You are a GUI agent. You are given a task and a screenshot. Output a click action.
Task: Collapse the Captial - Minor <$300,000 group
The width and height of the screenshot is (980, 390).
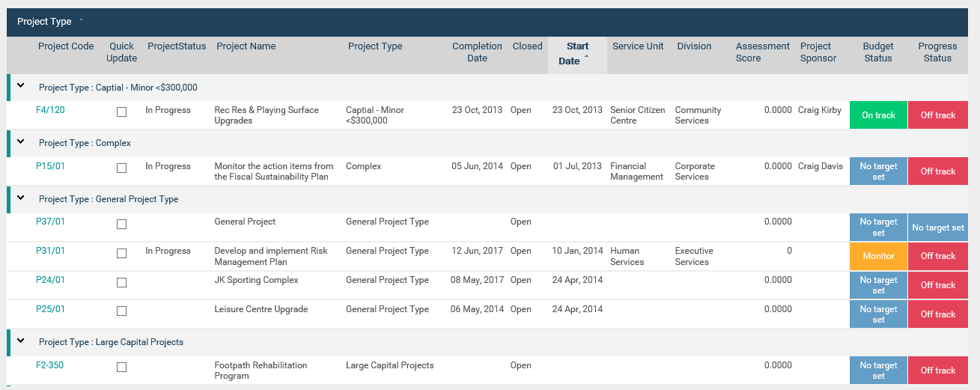[x=21, y=86]
